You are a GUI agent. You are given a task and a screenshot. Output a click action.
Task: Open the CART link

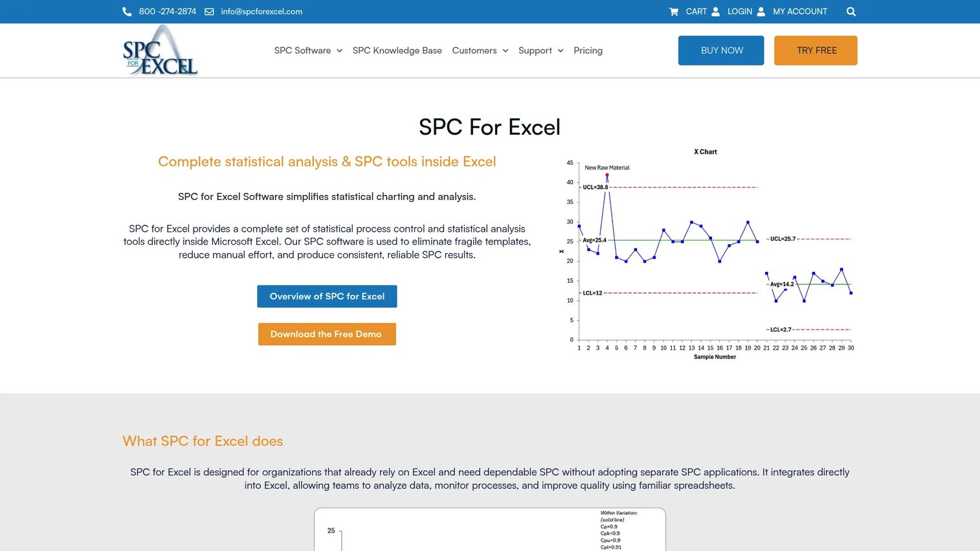(x=696, y=12)
